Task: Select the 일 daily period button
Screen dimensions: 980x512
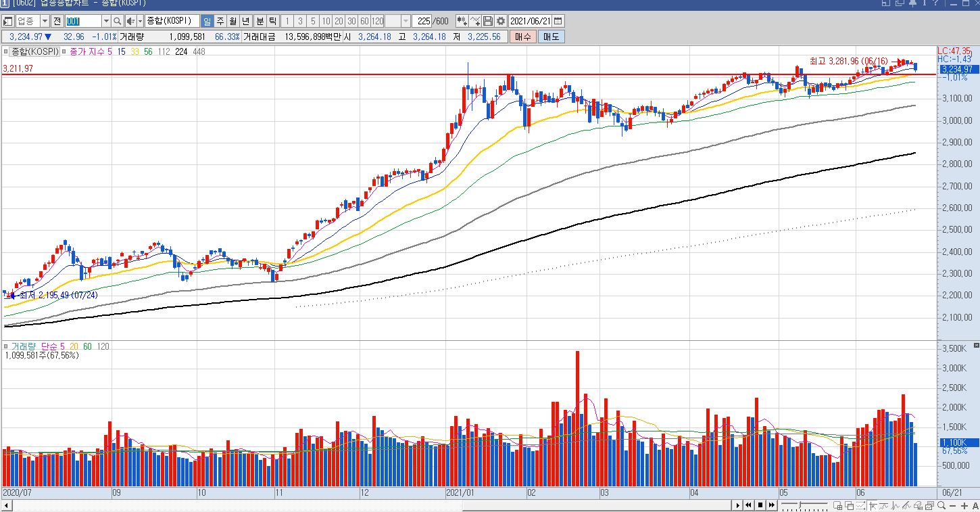Action: pos(207,21)
